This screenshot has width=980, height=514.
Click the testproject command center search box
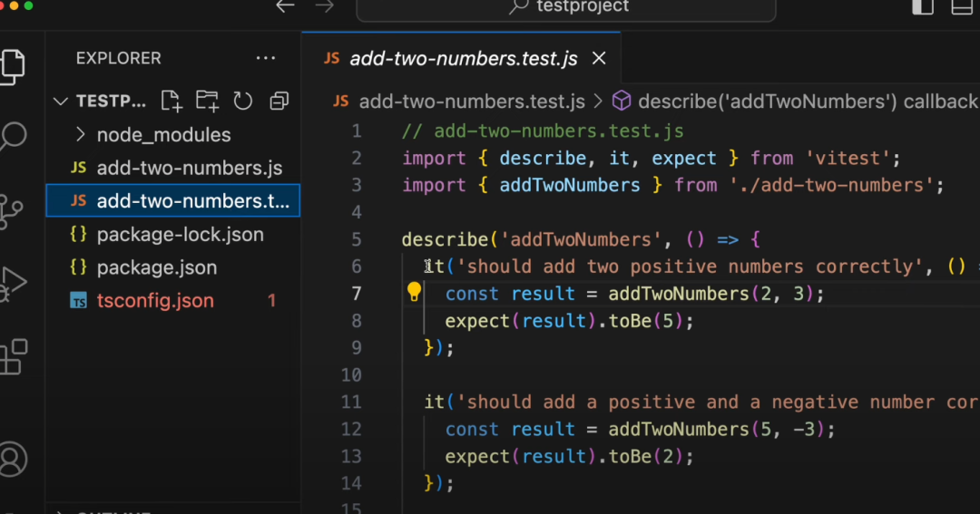point(566,7)
